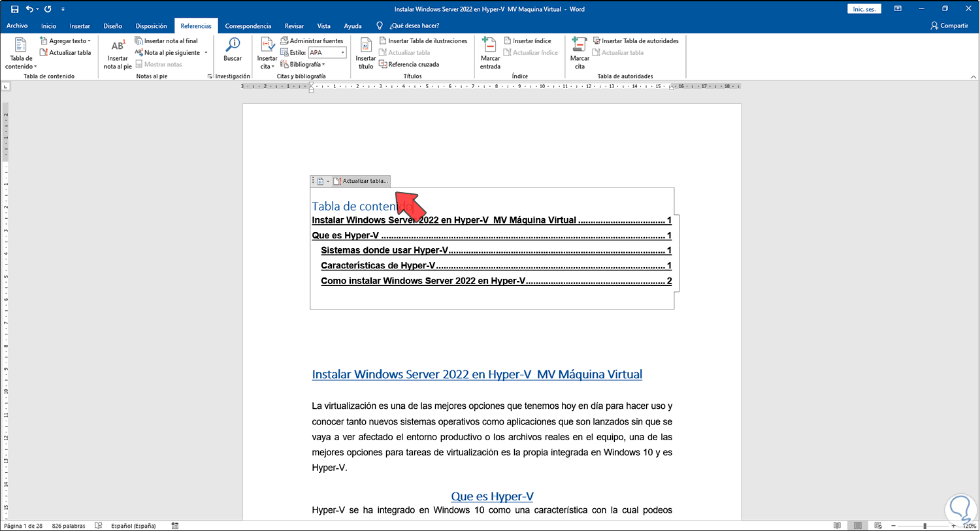Switch to Read Mode view in status bar
Image resolution: width=980 pixels, height=531 pixels.
(x=837, y=526)
